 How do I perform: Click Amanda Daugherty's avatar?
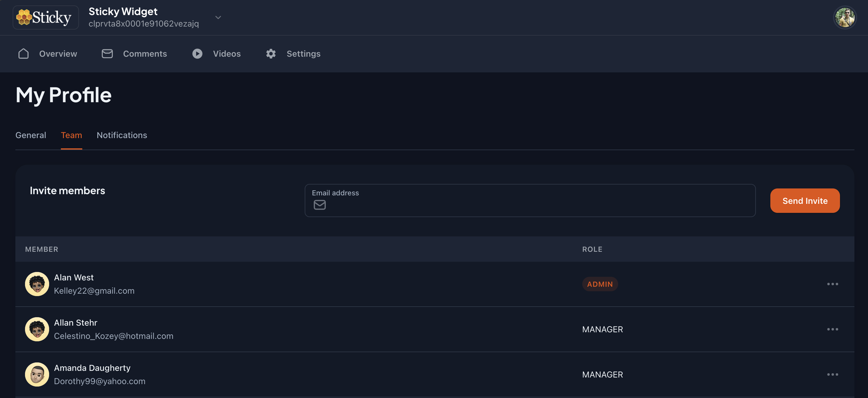37,374
